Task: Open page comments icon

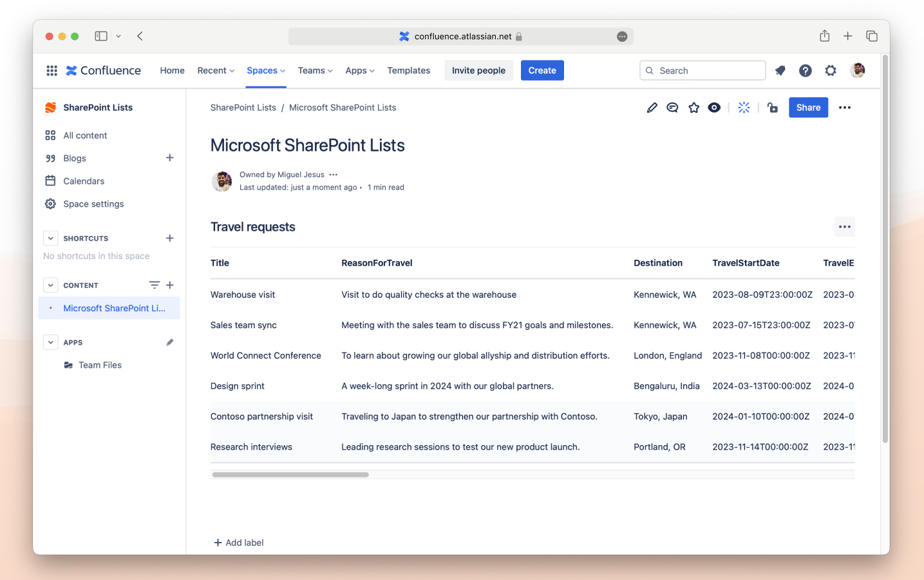Action: pos(672,108)
